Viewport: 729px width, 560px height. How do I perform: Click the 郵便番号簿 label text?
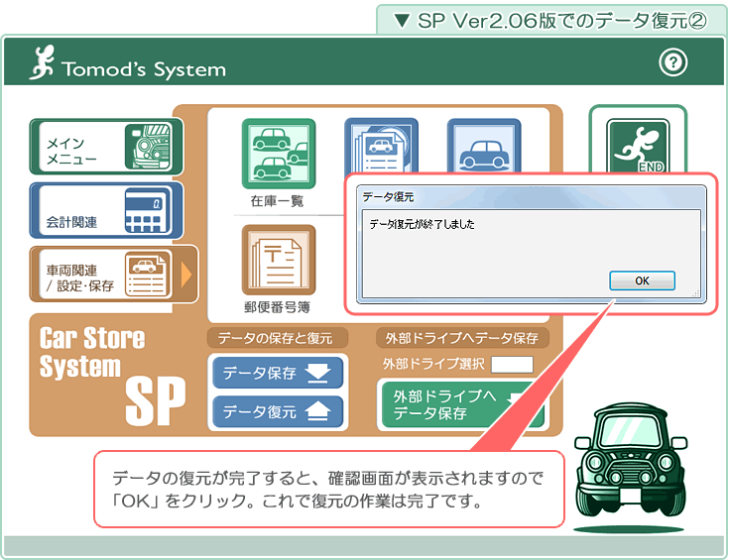pyautogui.click(x=277, y=307)
